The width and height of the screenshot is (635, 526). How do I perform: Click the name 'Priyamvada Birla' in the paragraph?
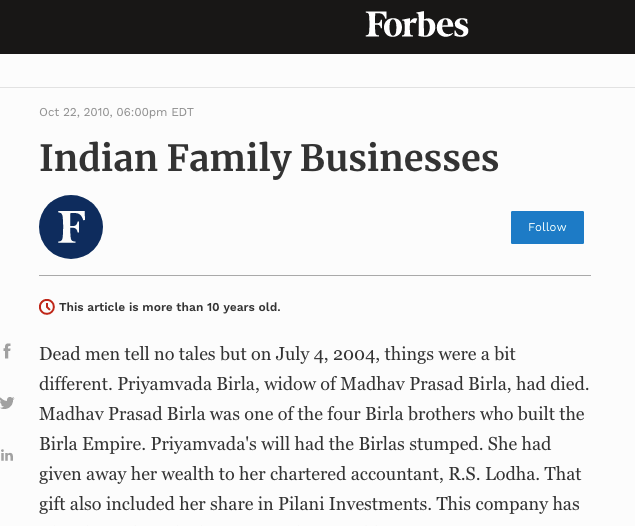pos(186,384)
